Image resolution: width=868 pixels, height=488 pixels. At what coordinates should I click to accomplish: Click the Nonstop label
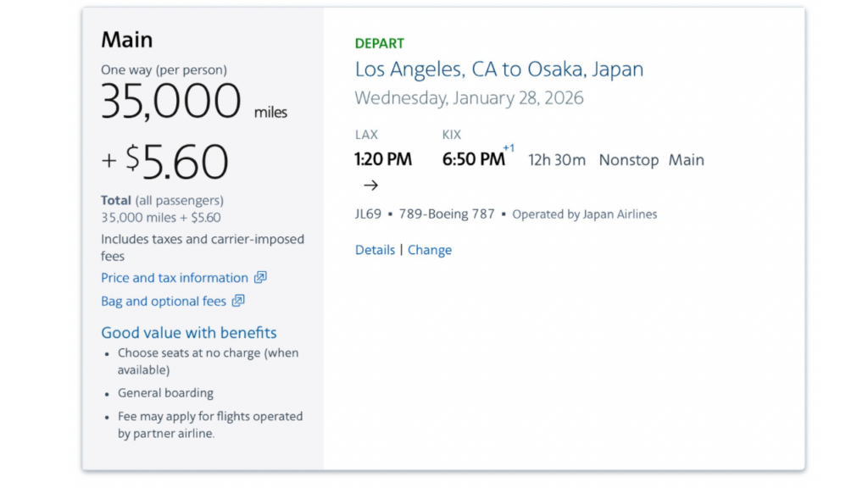(x=628, y=160)
